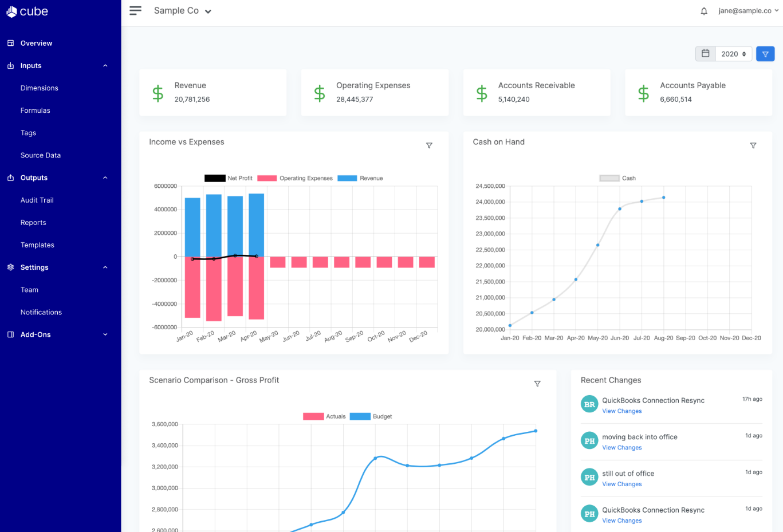
Task: Open the filter on Cash on Hand chart
Action: (x=753, y=145)
